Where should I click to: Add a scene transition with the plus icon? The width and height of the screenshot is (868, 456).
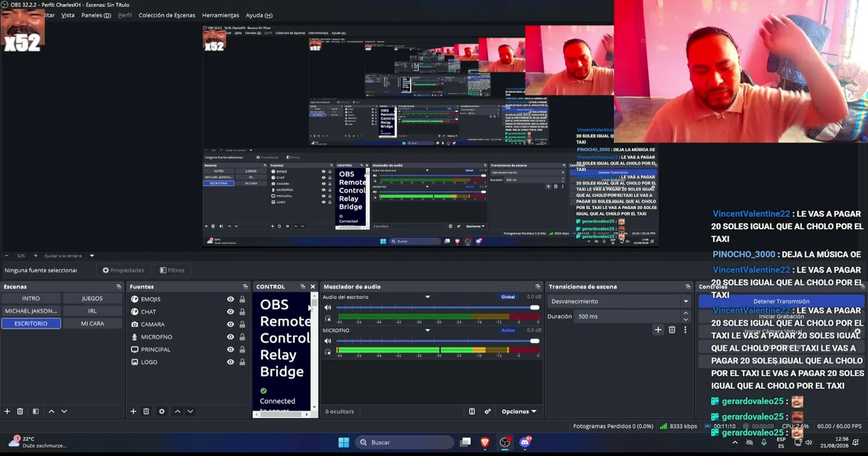[658, 330]
